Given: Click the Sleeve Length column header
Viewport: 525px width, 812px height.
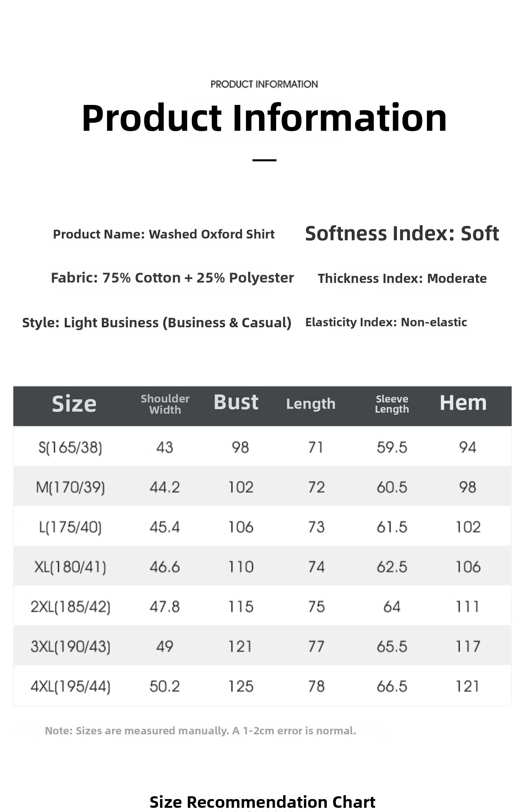Looking at the screenshot, I should click(392, 404).
